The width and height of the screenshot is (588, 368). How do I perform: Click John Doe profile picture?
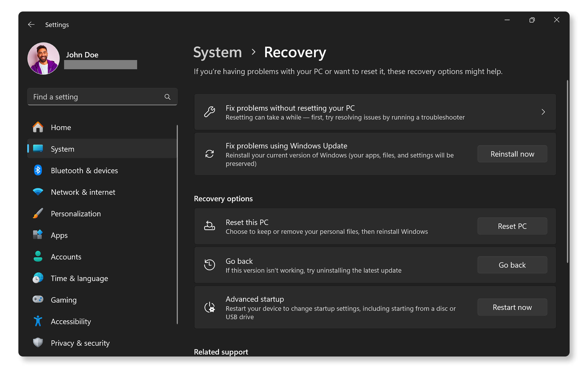43,58
